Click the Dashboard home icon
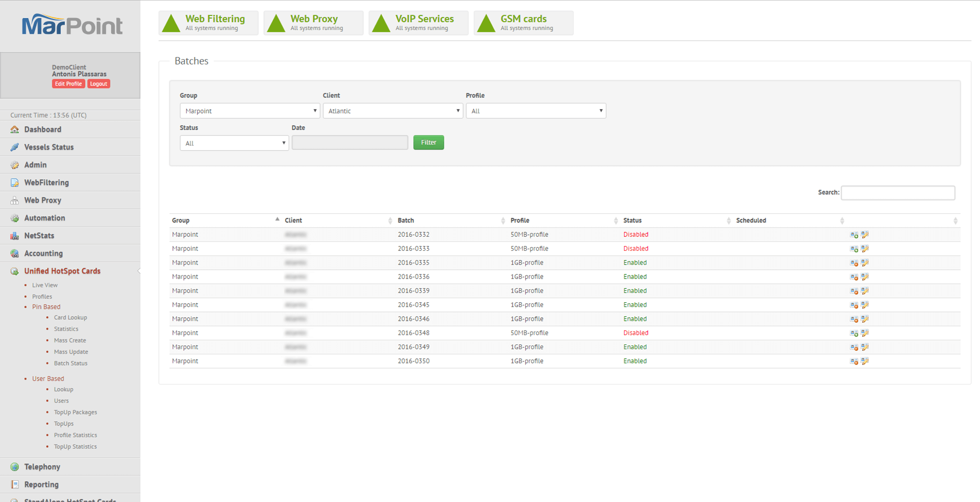This screenshot has width=980, height=502. pos(14,130)
